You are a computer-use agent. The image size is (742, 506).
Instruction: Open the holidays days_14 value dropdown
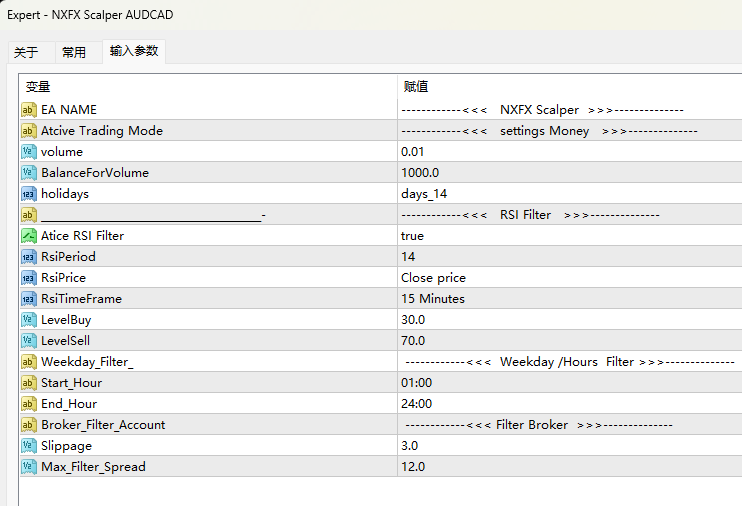(424, 194)
